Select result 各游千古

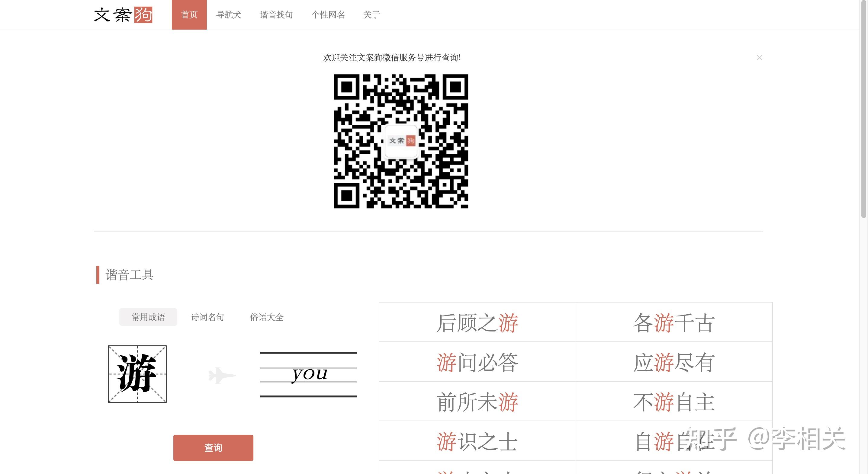pyautogui.click(x=674, y=322)
